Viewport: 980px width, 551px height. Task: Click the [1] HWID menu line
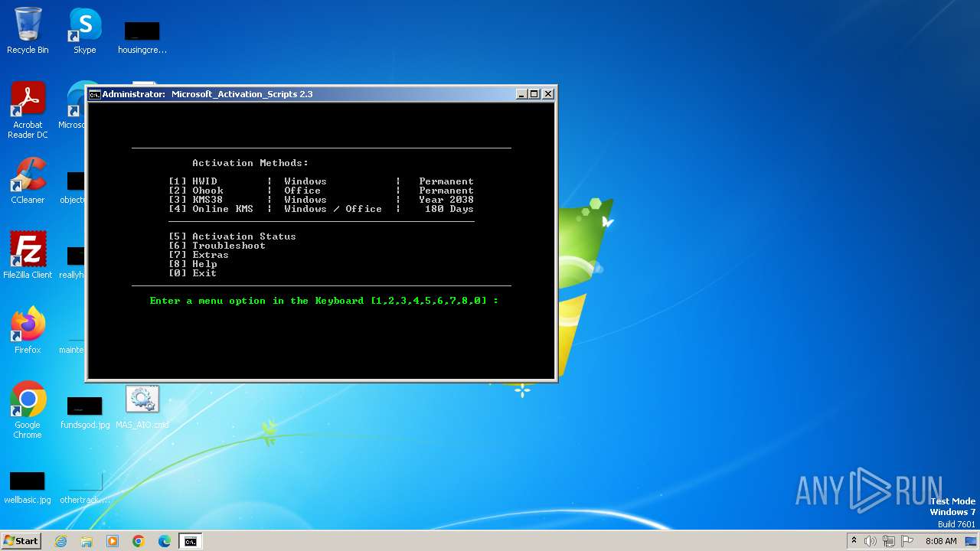point(322,181)
